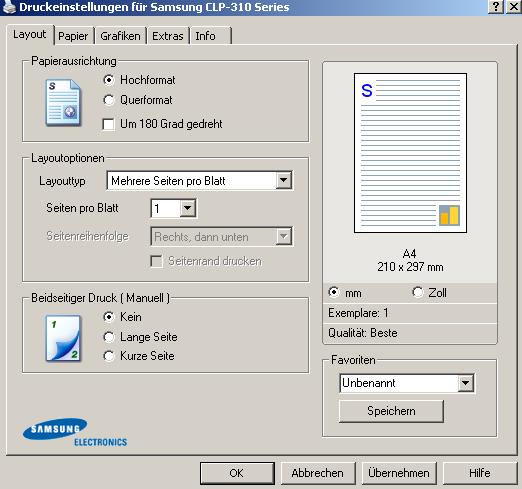Click the 210 x 297 mm text
The width and height of the screenshot is (522, 489).
tap(410, 267)
